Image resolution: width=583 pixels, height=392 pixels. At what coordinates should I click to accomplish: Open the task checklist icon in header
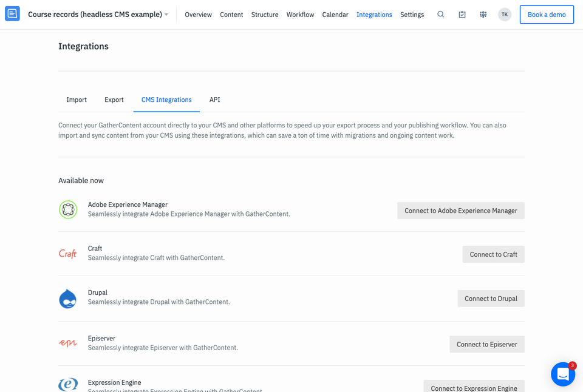click(462, 15)
